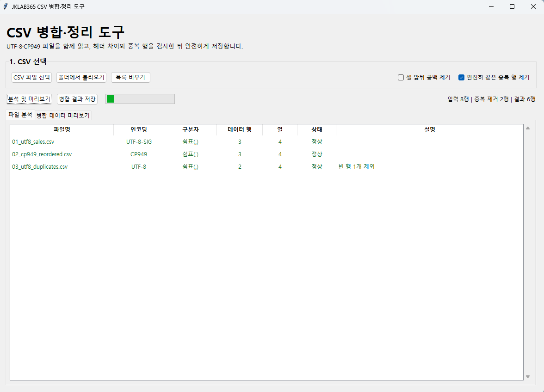Click the 열 column header
Screen dimensions: 544x392
(x=280, y=129)
